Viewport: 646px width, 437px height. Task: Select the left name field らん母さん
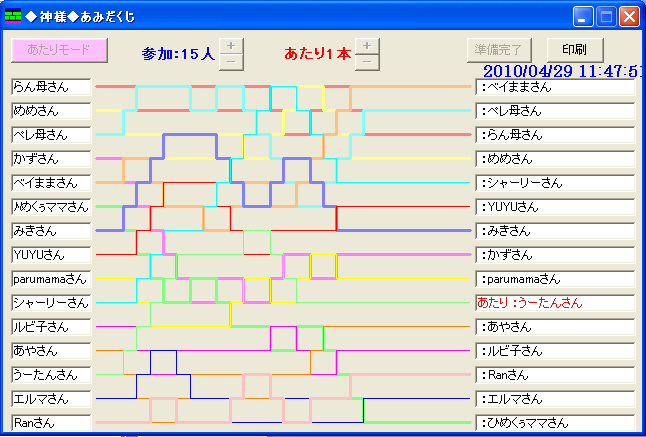pyautogui.click(x=51, y=87)
